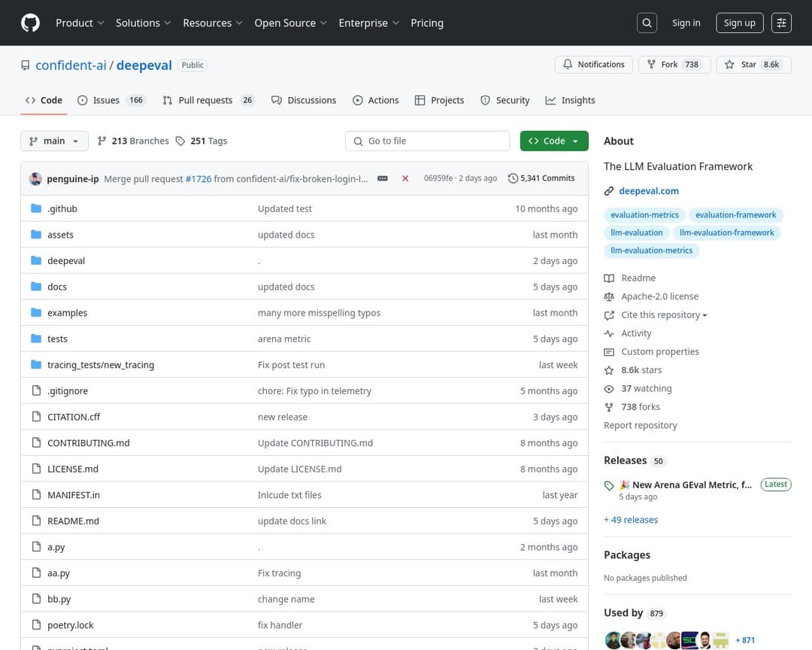812x650 pixels.
Task: Expand the Open Source menu
Action: coord(290,23)
